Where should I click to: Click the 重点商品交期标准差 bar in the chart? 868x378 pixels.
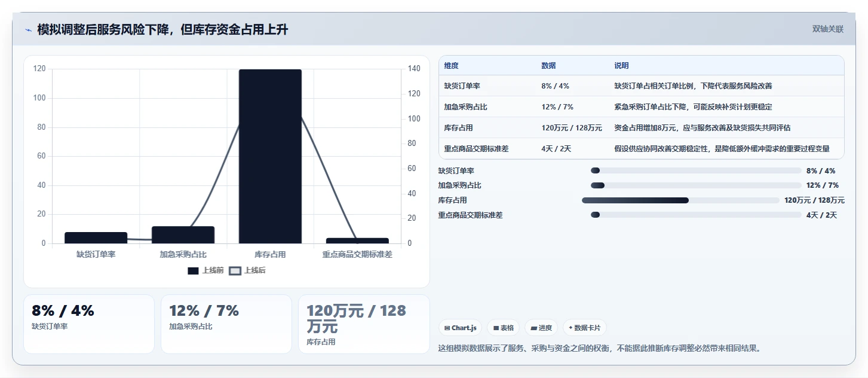pos(357,240)
